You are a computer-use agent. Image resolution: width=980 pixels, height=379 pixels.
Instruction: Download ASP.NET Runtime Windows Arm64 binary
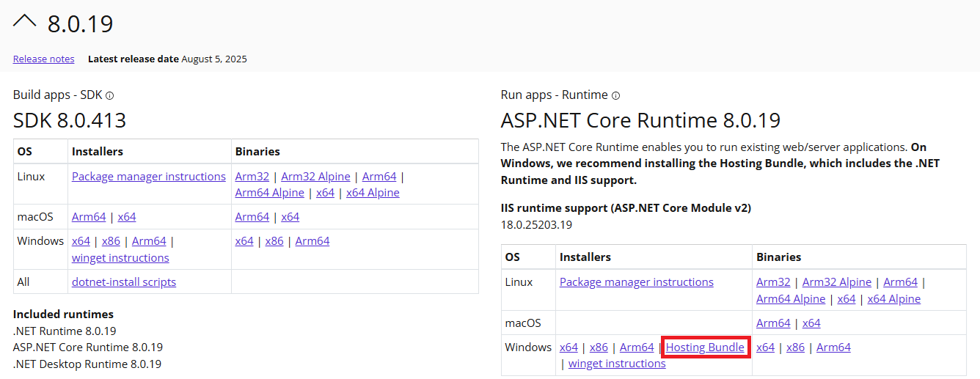click(833, 347)
